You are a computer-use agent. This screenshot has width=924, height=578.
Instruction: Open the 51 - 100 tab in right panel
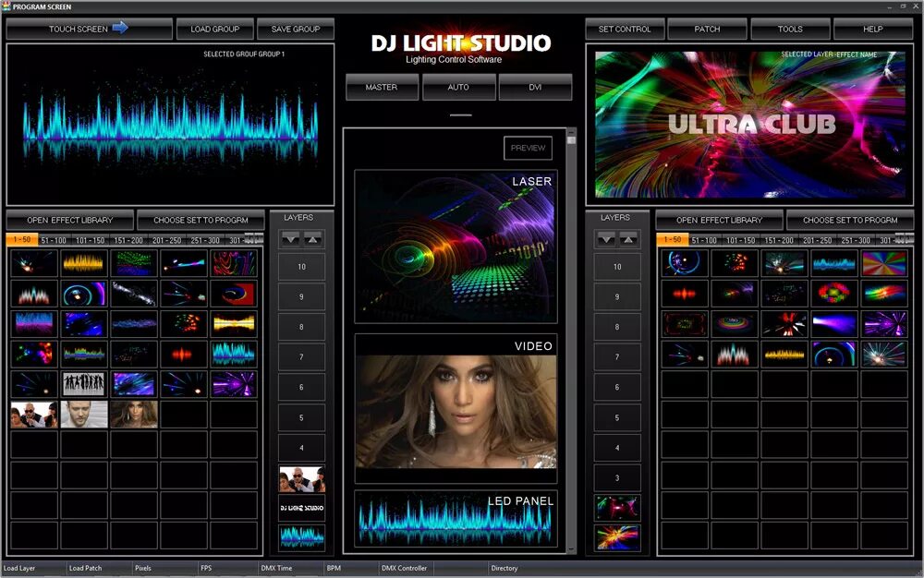tap(704, 240)
